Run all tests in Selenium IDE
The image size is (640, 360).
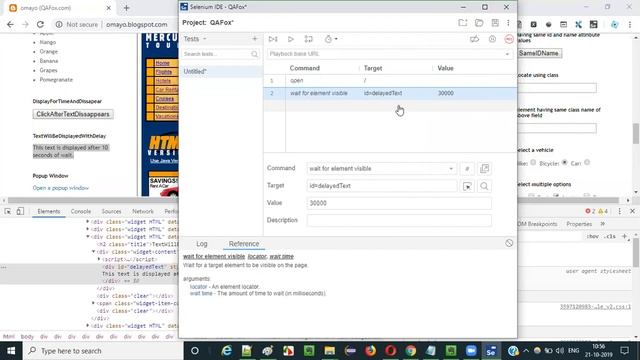click(x=273, y=39)
